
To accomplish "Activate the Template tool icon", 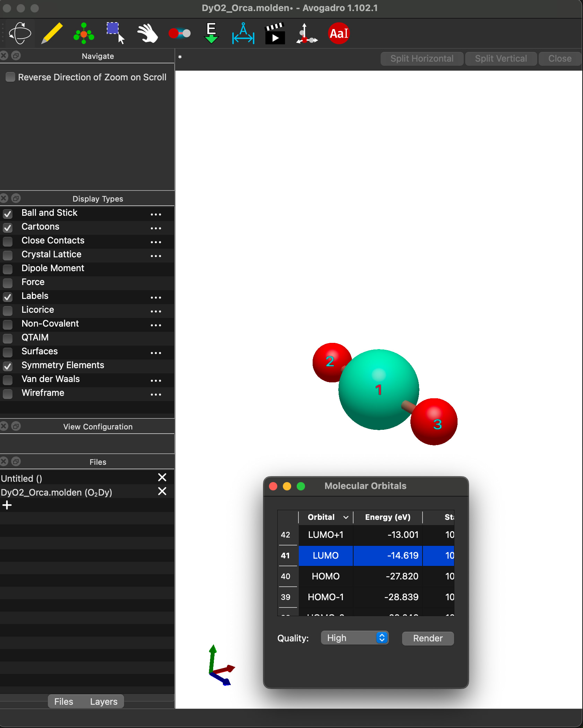I will pyautogui.click(x=84, y=34).
